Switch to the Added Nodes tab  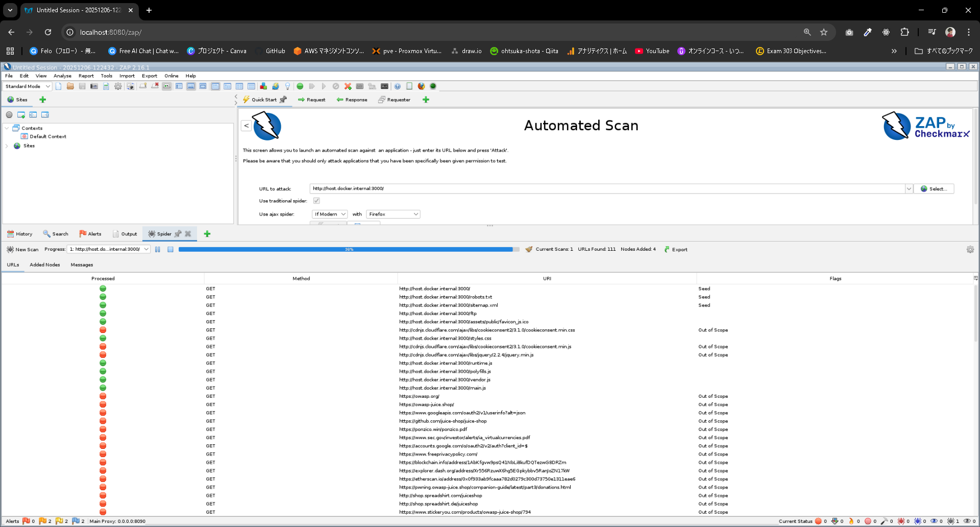[x=45, y=265]
